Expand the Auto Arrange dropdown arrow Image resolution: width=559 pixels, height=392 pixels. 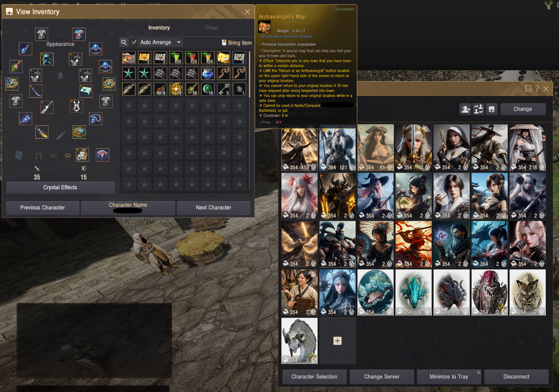coord(179,42)
